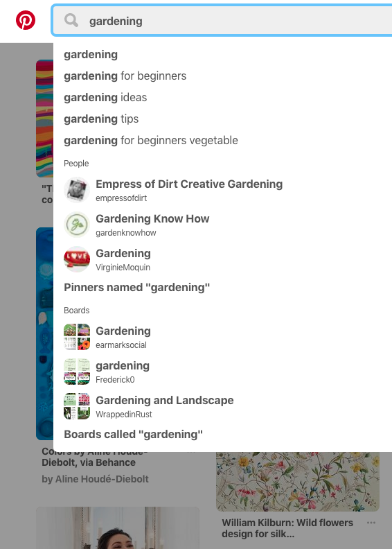Open the by Aline Houdé-Diebolt author link
The image size is (392, 549).
(95, 479)
